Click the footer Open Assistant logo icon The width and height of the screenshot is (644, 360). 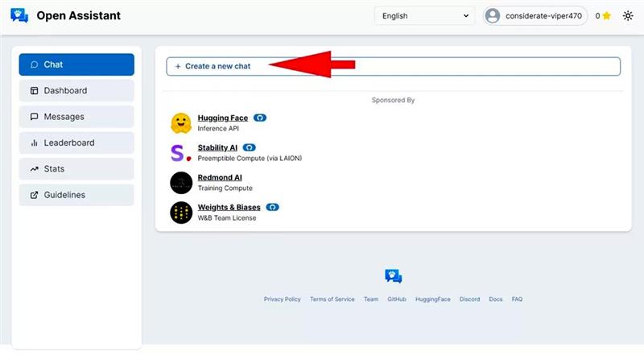[x=393, y=277]
